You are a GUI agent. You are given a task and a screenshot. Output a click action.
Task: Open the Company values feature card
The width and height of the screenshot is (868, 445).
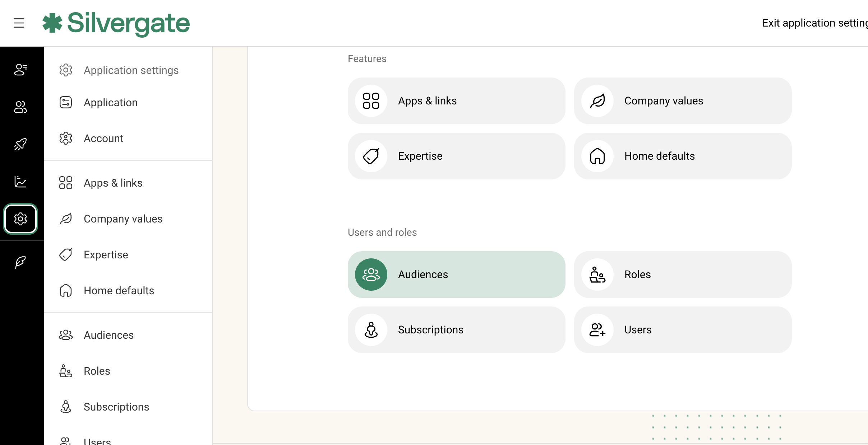point(683,101)
